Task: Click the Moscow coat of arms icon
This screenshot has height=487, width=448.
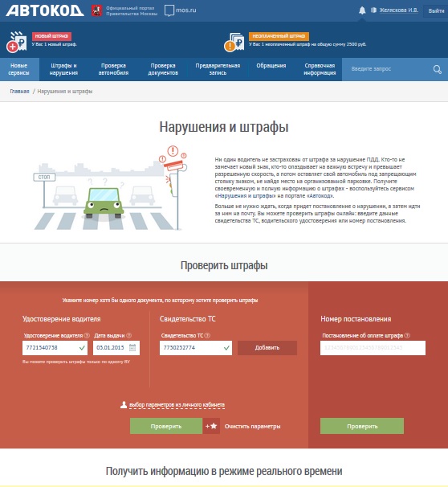Action: coord(97,11)
